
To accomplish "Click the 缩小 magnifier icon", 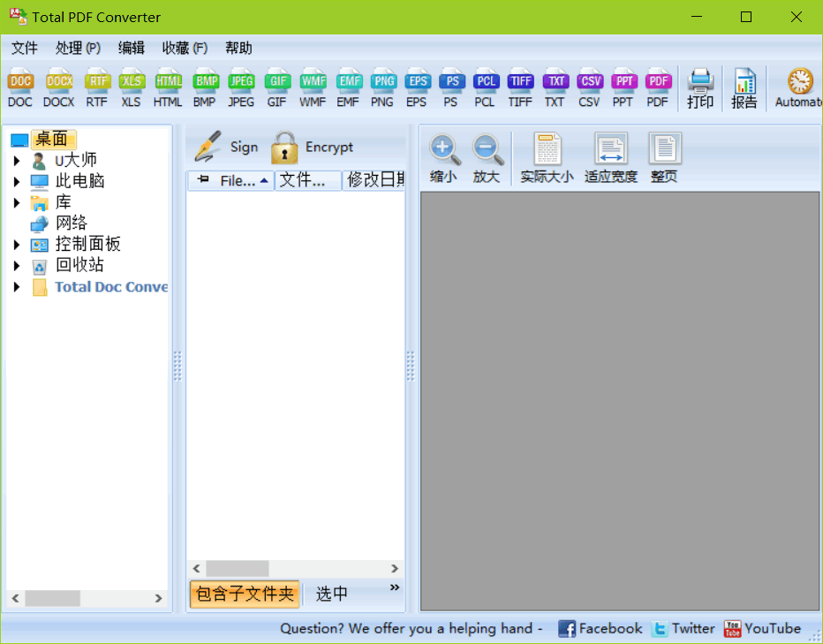I will [x=443, y=157].
